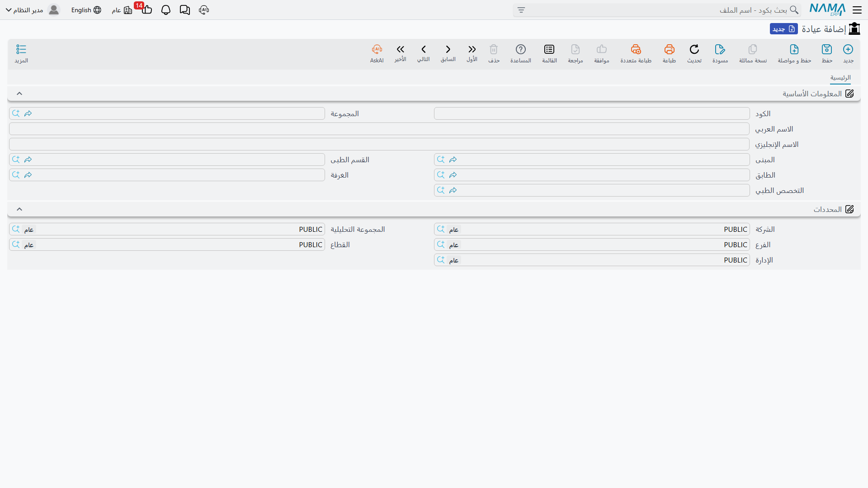
Task: Click the NAMA ERP logo
Action: click(827, 9)
